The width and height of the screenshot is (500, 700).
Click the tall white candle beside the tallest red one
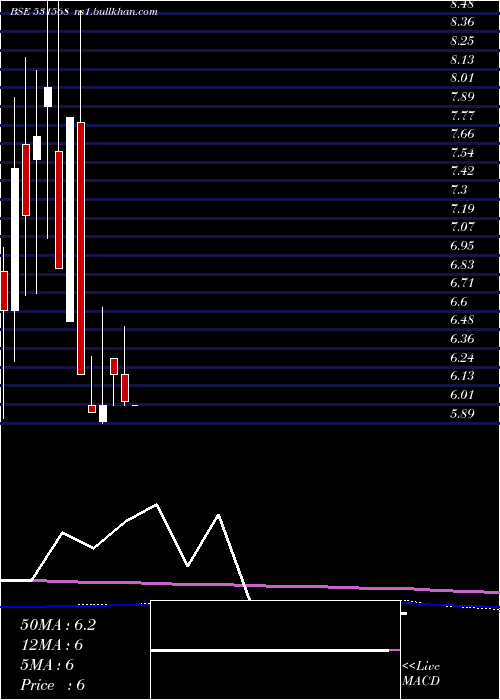click(70, 219)
